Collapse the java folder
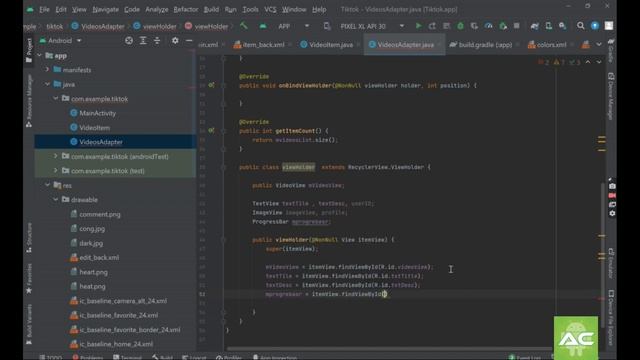This screenshot has height=360, width=640. pyautogui.click(x=47, y=84)
